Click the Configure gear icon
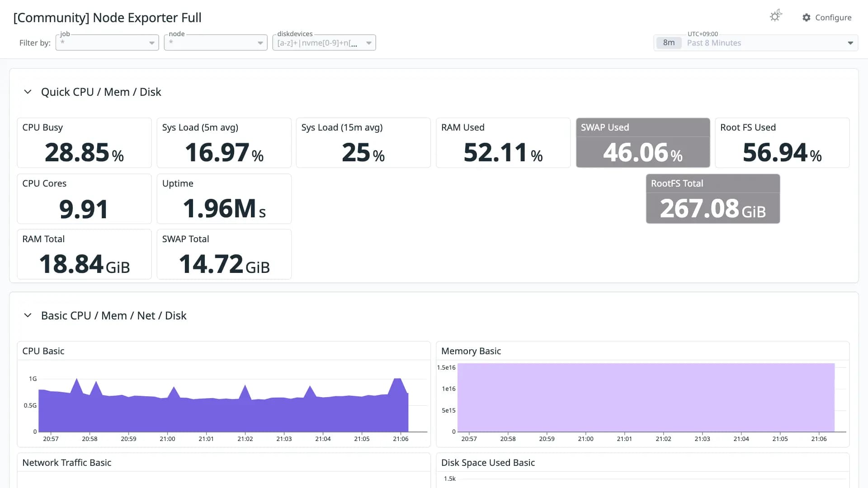 point(807,18)
